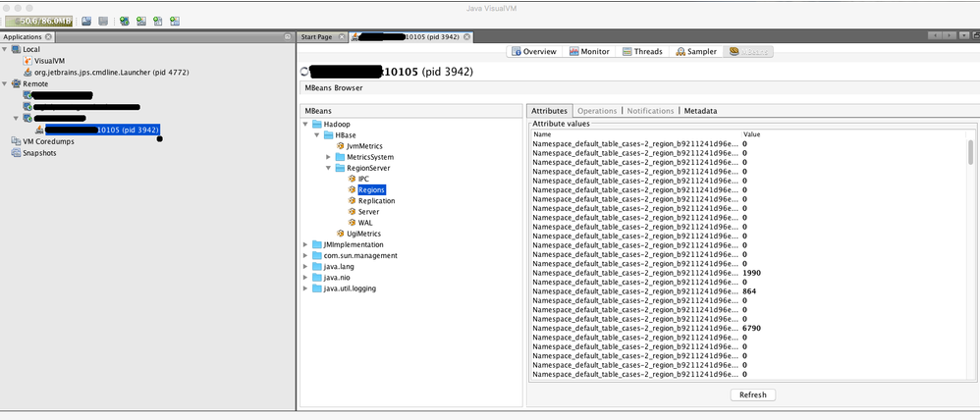
Task: Select the MBeans tab
Action: point(748,51)
